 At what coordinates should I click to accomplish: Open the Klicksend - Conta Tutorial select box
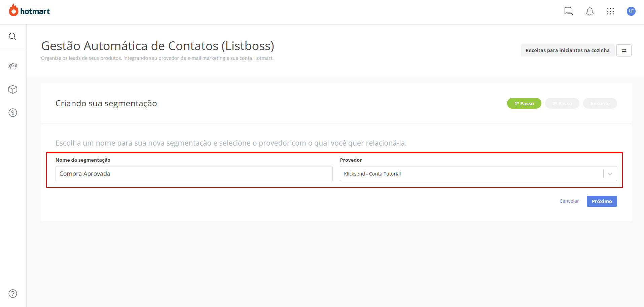pyautogui.click(x=478, y=174)
